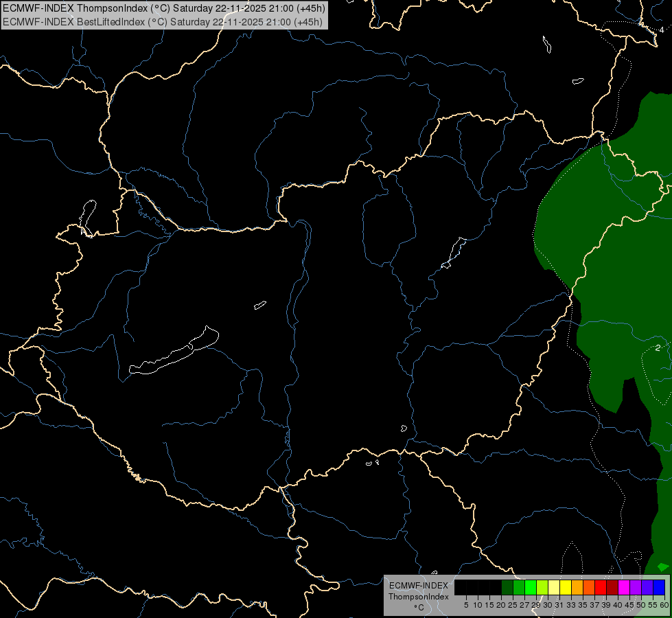Click the legend tick value "30"
The width and height of the screenshot is (672, 618).
[548, 605]
